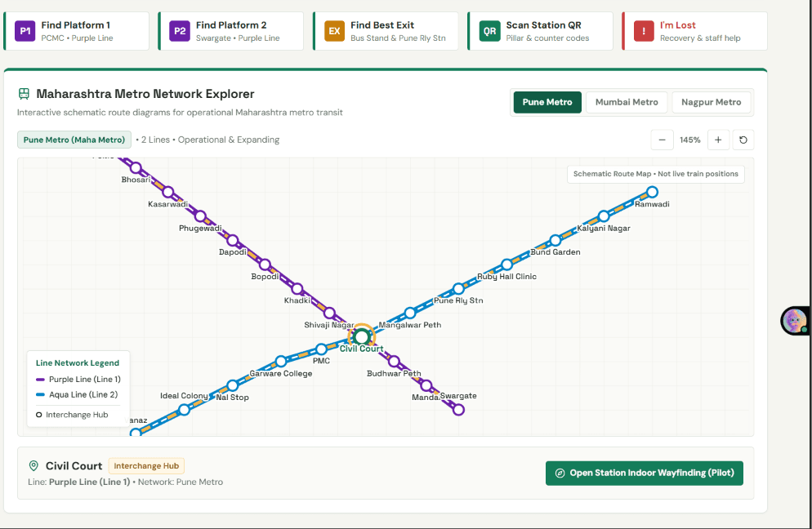Viewport: 812px width, 529px height.
Task: Select the Kalyani Nagar station node
Action: (x=604, y=216)
